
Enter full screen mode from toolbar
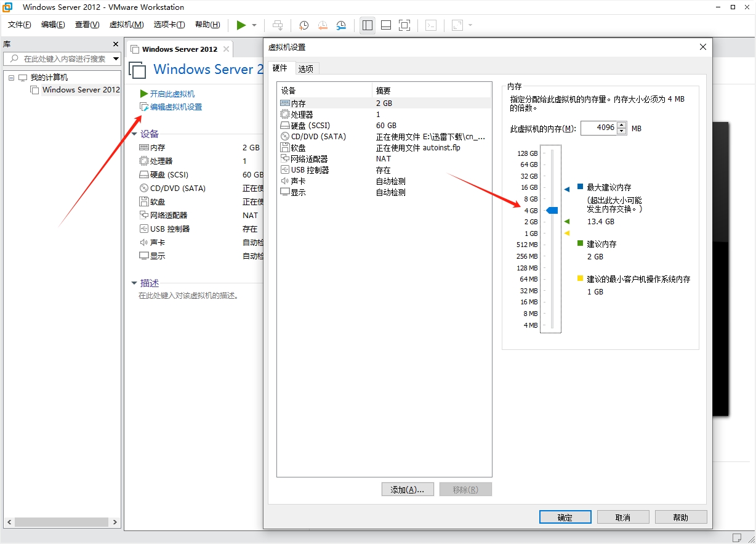click(404, 25)
